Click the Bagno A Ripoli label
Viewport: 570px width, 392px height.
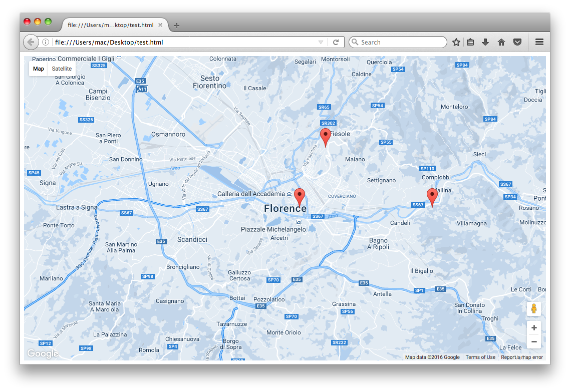click(x=378, y=244)
